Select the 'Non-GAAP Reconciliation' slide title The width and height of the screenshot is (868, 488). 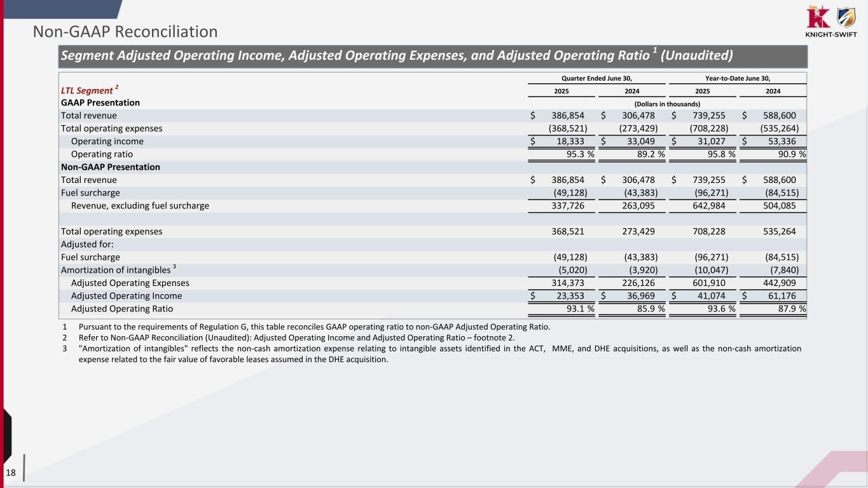click(125, 31)
